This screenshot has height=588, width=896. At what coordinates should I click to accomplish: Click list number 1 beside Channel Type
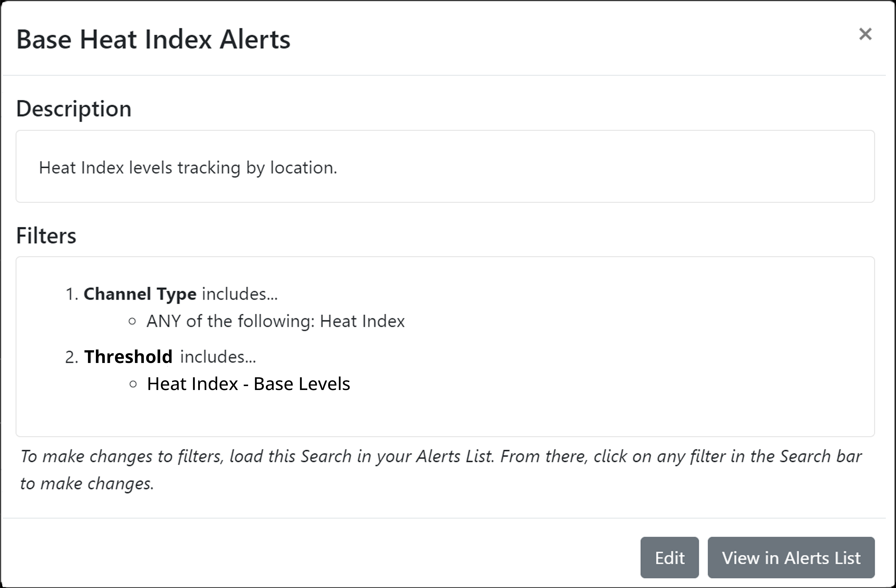(x=71, y=294)
